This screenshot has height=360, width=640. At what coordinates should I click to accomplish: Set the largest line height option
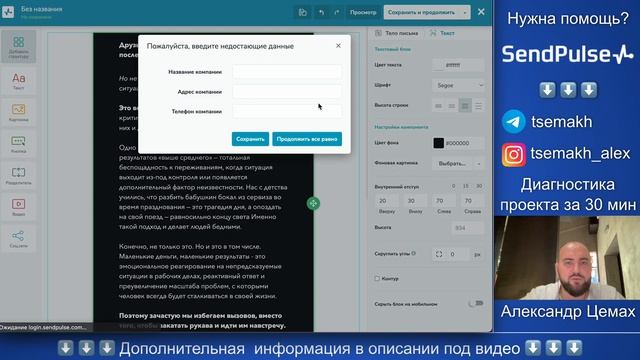pos(478,106)
